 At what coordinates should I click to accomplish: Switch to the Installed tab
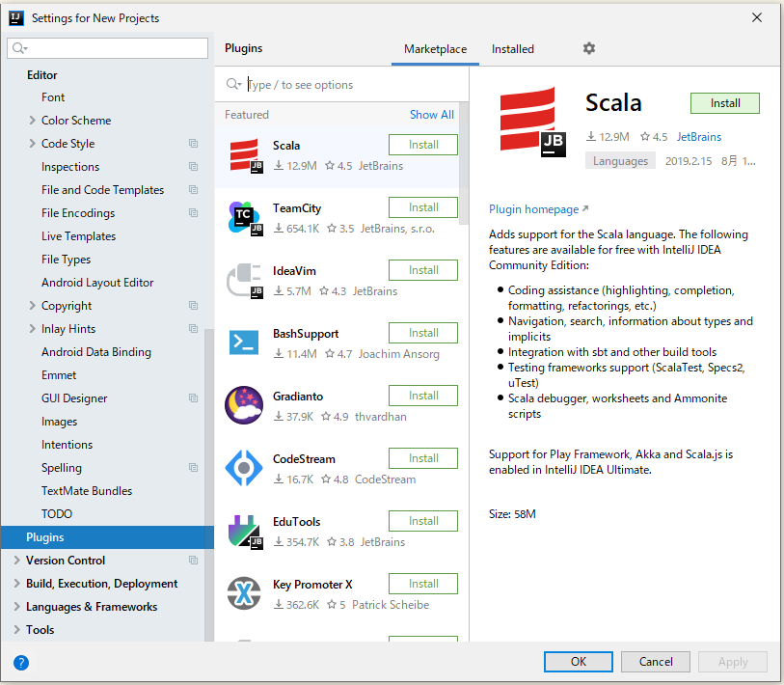(512, 49)
